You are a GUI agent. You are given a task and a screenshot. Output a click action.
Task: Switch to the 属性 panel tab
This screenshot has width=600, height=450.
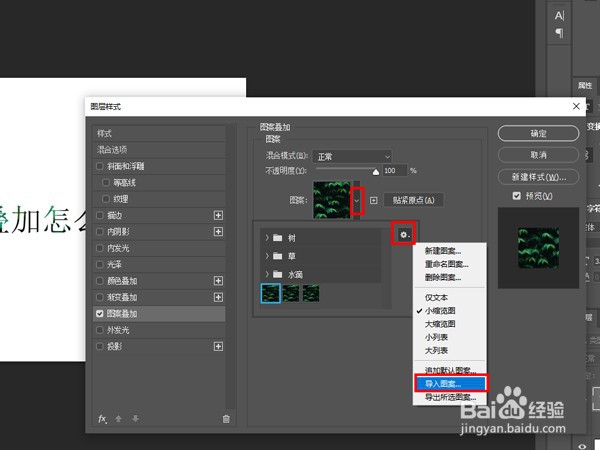pyautogui.click(x=584, y=86)
